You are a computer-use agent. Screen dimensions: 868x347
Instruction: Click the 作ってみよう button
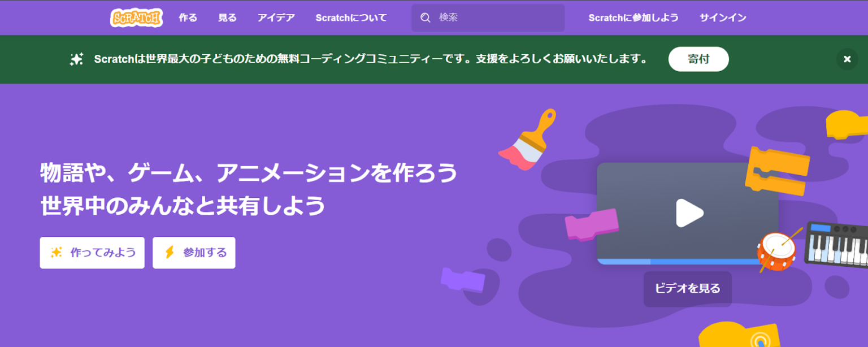pos(92,253)
